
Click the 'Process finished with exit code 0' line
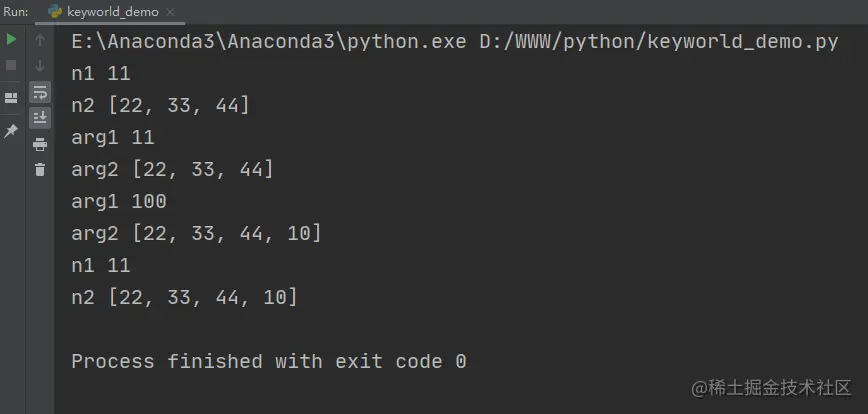click(268, 361)
